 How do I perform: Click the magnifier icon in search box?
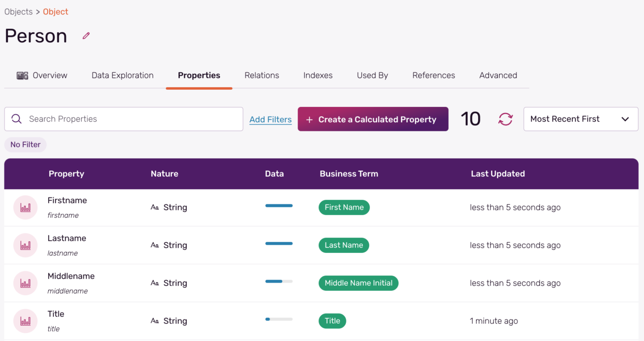[x=17, y=119]
